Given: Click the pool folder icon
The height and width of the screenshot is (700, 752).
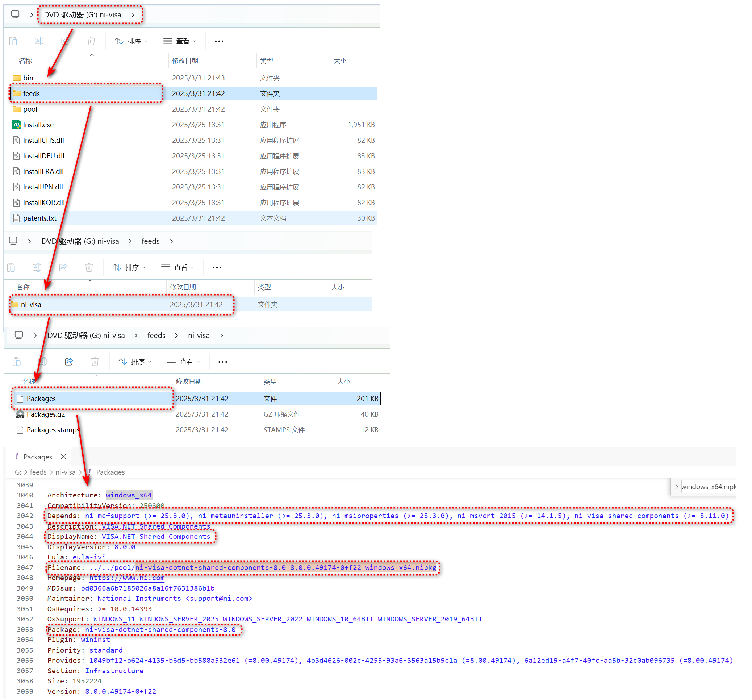Looking at the screenshot, I should 16,109.
